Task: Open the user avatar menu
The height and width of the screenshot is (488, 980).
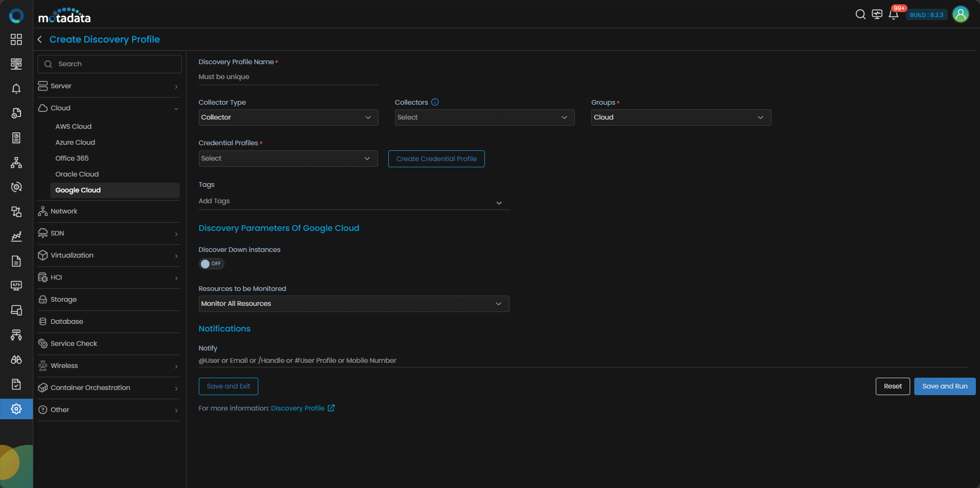Action: [960, 14]
